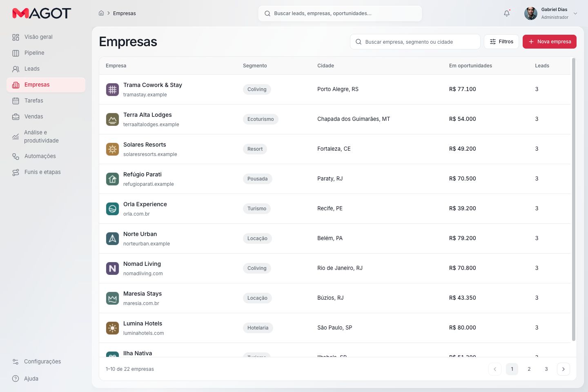Image resolution: width=588 pixels, height=392 pixels.
Task: Open Gabriel Dias user menu chevron
Action: pos(575,13)
